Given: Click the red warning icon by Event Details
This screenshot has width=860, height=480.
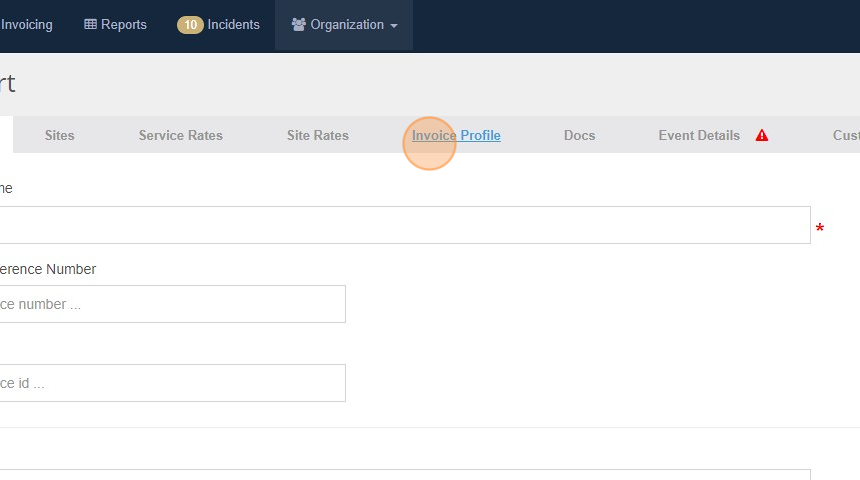Looking at the screenshot, I should coord(762,135).
